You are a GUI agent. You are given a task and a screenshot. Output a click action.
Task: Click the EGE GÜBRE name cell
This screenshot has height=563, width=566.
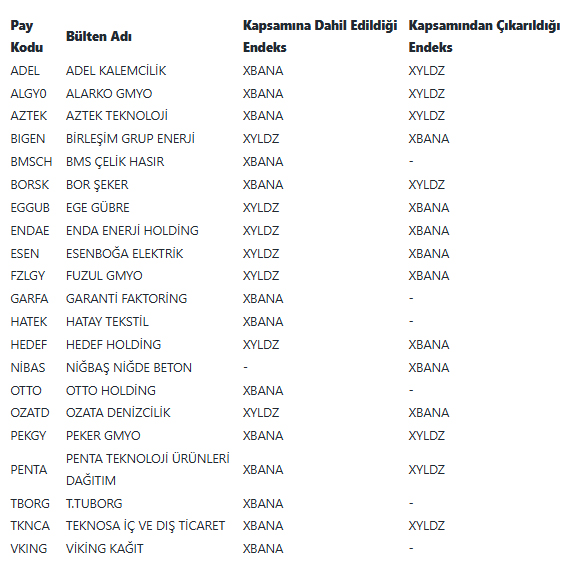[98, 208]
